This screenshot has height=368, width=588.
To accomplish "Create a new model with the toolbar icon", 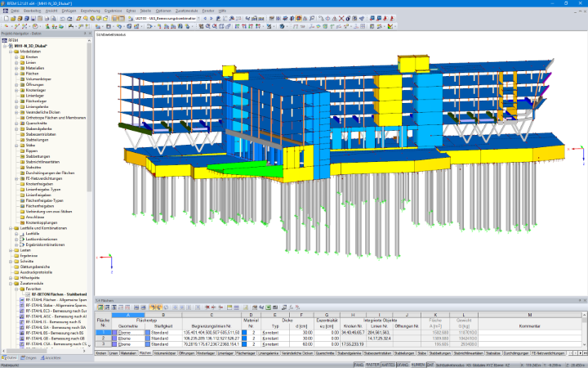I will pos(7,18).
